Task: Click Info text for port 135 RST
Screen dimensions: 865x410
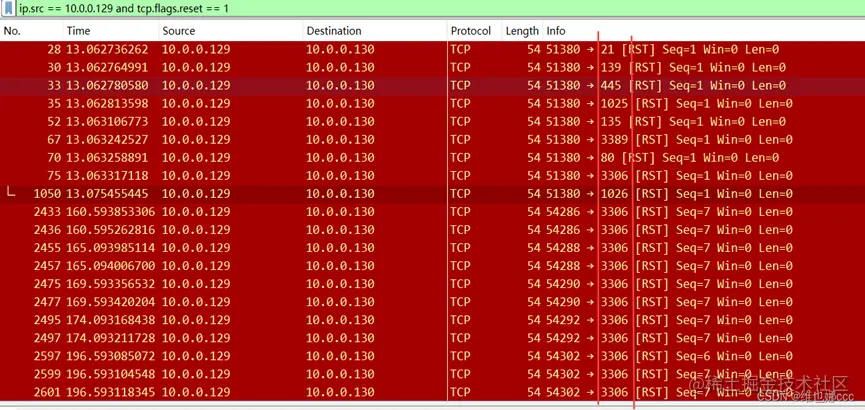Action: point(666,121)
